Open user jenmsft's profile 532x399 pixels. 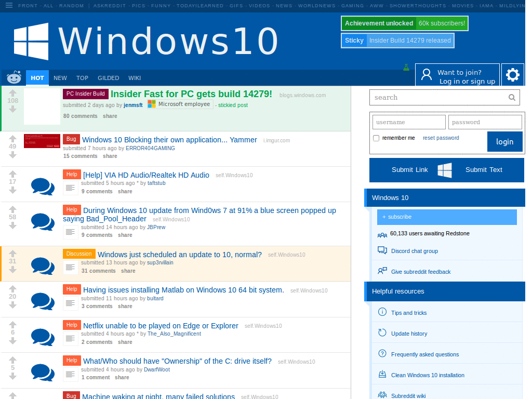[x=133, y=105]
